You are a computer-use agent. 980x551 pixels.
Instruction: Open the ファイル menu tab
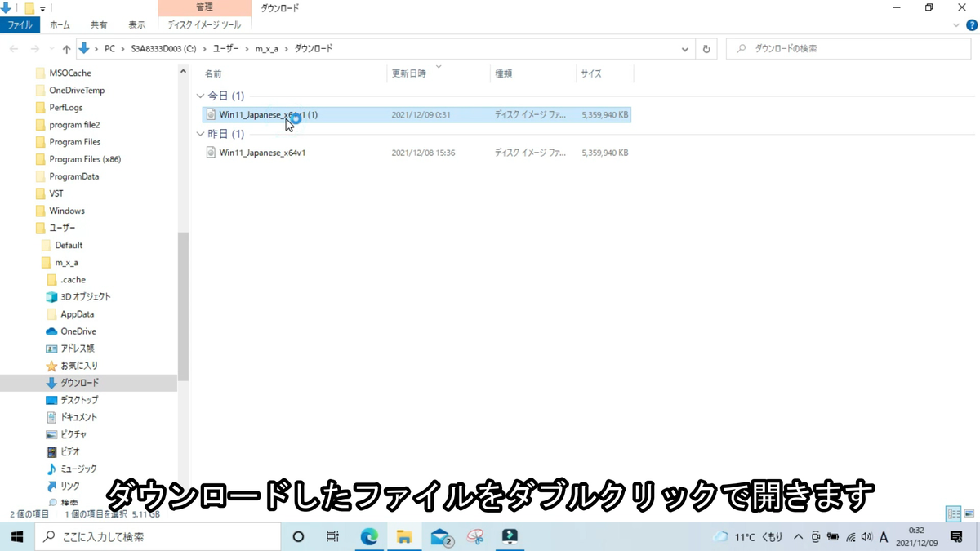(20, 25)
